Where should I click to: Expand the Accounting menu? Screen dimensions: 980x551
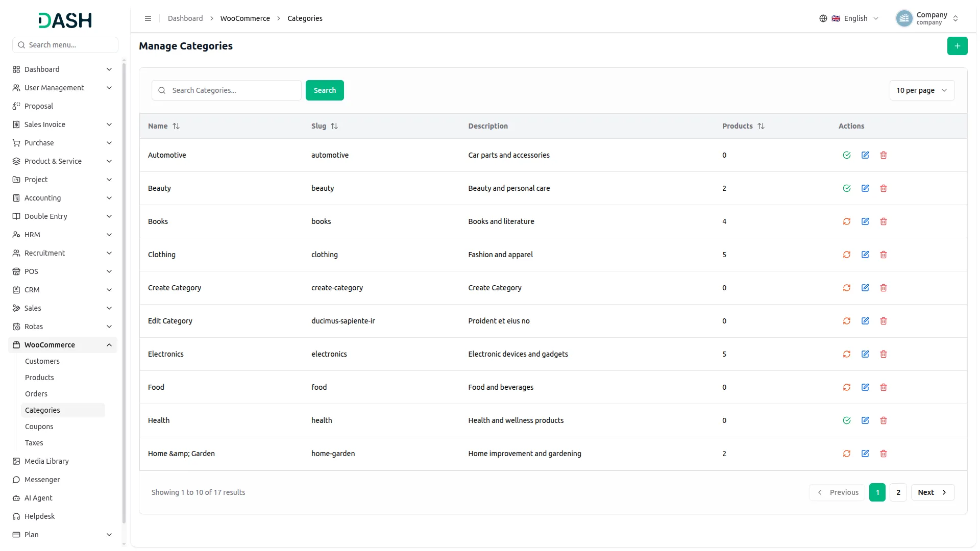62,198
